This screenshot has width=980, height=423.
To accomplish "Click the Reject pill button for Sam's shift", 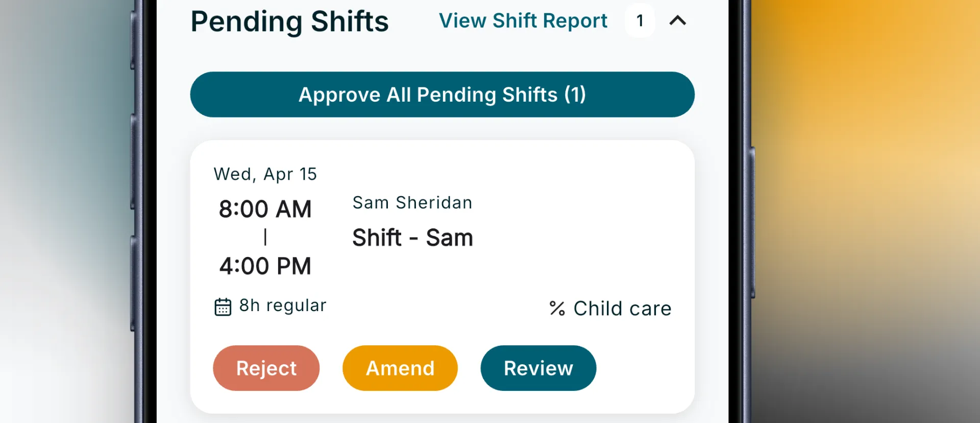I will coord(266,368).
